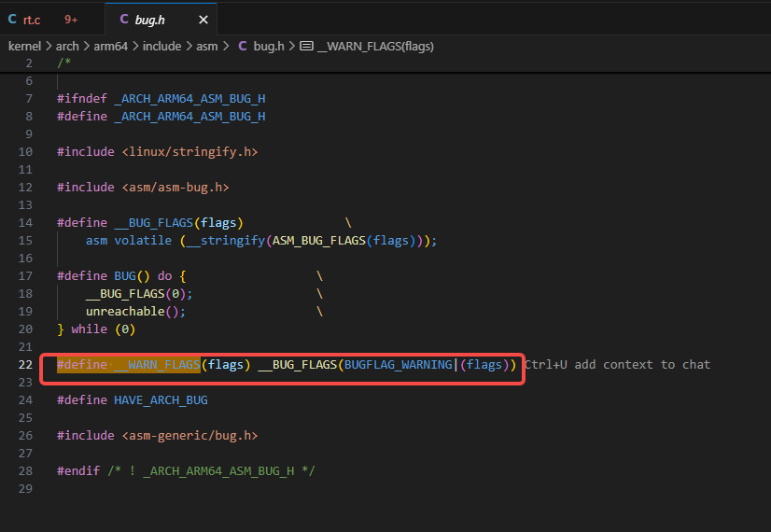Click the 'Ctrl+U add context to chat' hint
771x532 pixels.
coord(617,365)
